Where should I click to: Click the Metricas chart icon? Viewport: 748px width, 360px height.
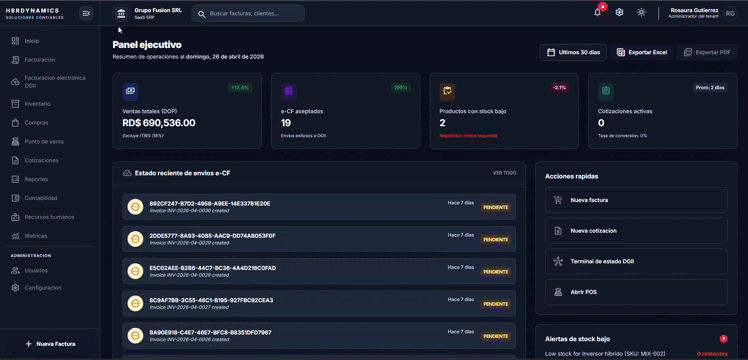15,236
